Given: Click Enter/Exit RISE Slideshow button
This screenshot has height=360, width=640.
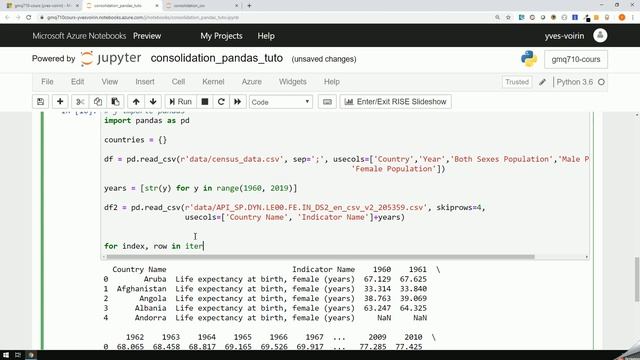Looking at the screenshot, I should pyautogui.click(x=396, y=102).
